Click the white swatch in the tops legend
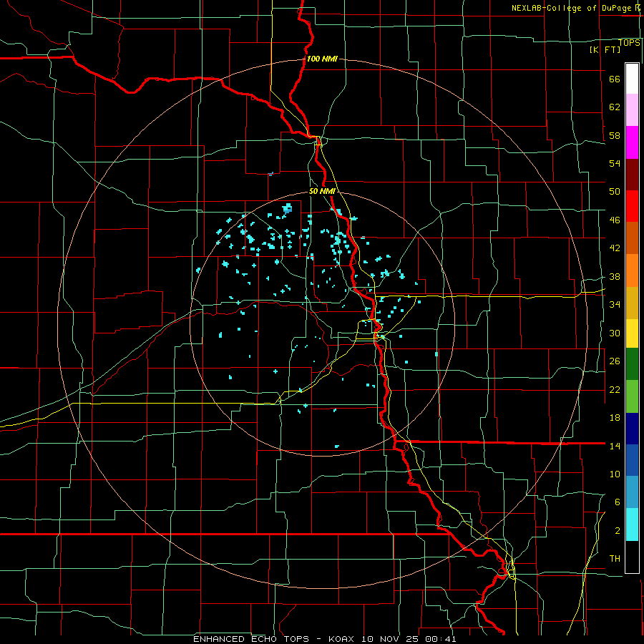Screen dimensions: 644x644 pos(632,79)
